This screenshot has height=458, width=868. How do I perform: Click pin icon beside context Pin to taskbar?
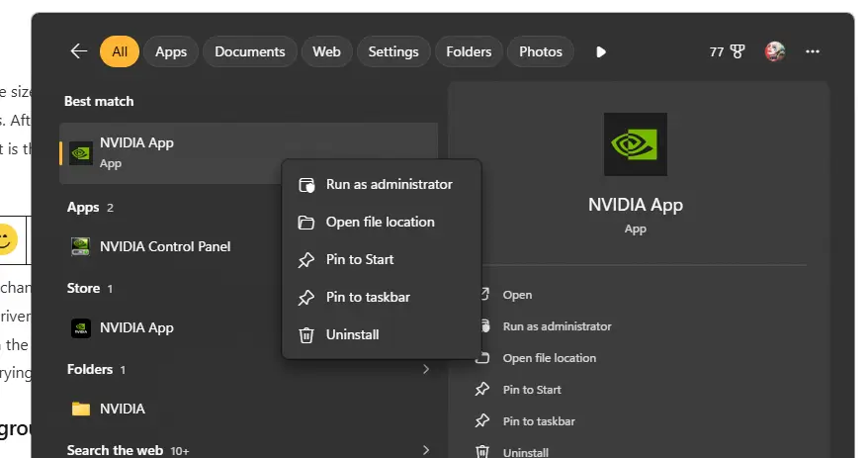[x=306, y=298]
